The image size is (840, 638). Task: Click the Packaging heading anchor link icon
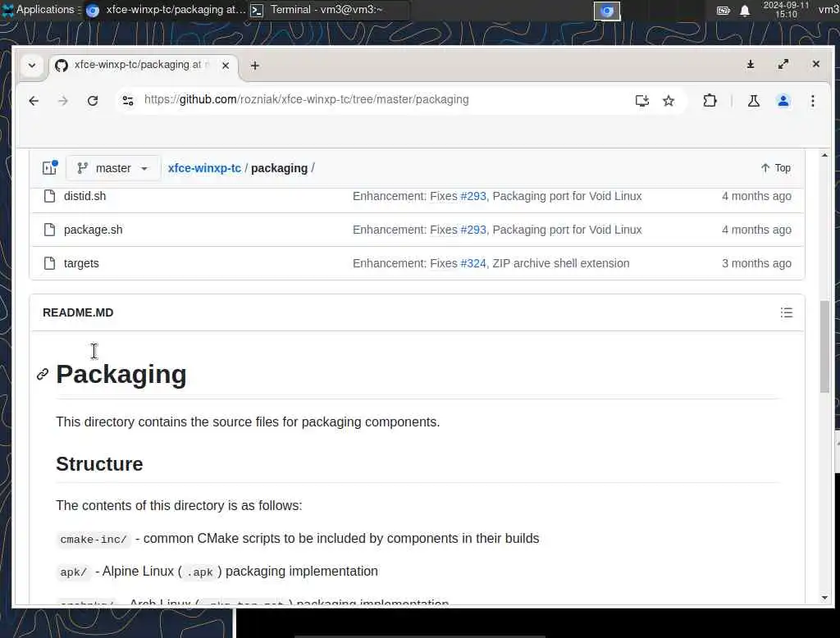coord(43,375)
